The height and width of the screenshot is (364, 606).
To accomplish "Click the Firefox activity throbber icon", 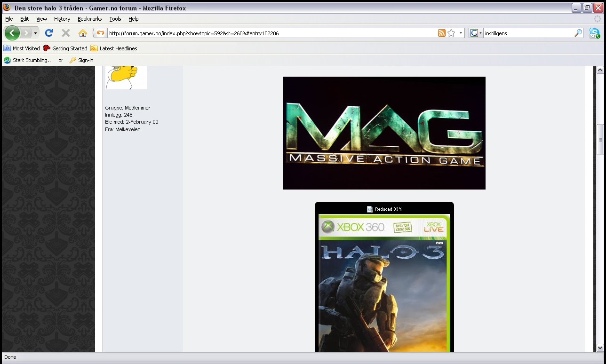I will pos(598,19).
